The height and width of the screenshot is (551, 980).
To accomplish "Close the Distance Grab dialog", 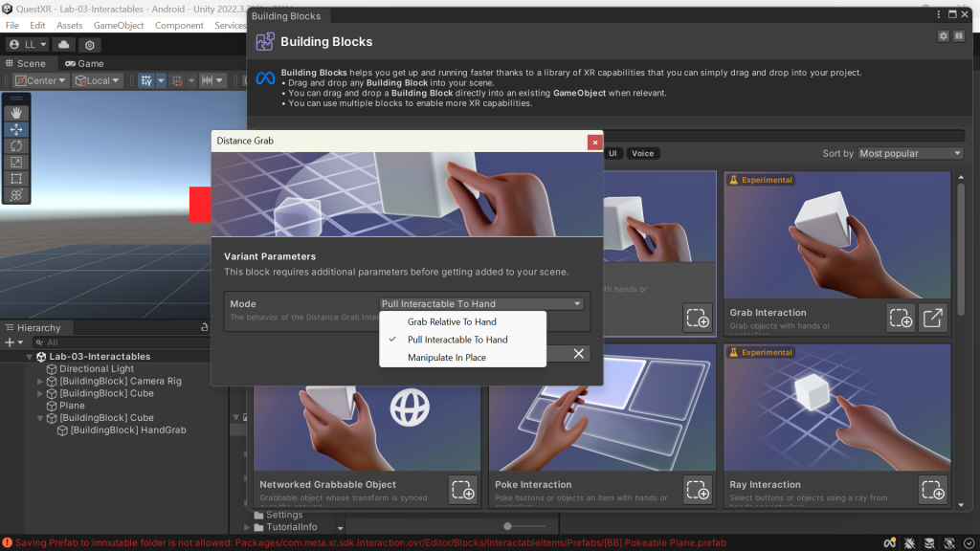I will pyautogui.click(x=595, y=143).
